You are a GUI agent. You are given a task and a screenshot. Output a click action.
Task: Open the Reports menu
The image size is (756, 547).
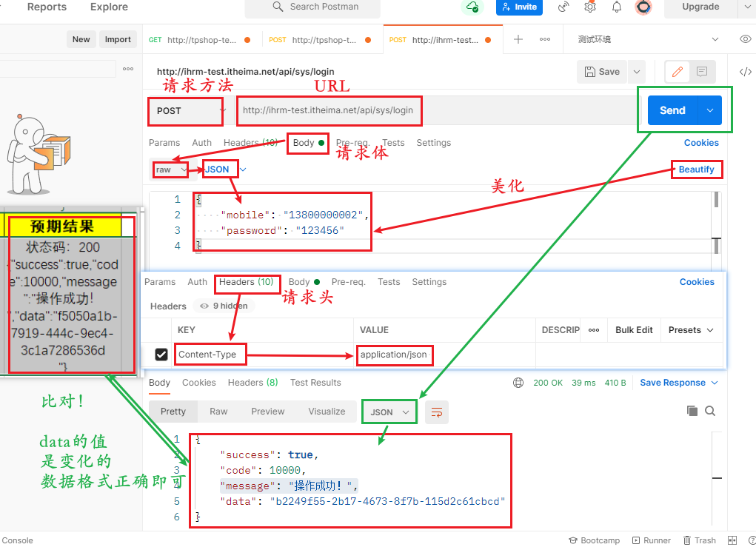[46, 7]
